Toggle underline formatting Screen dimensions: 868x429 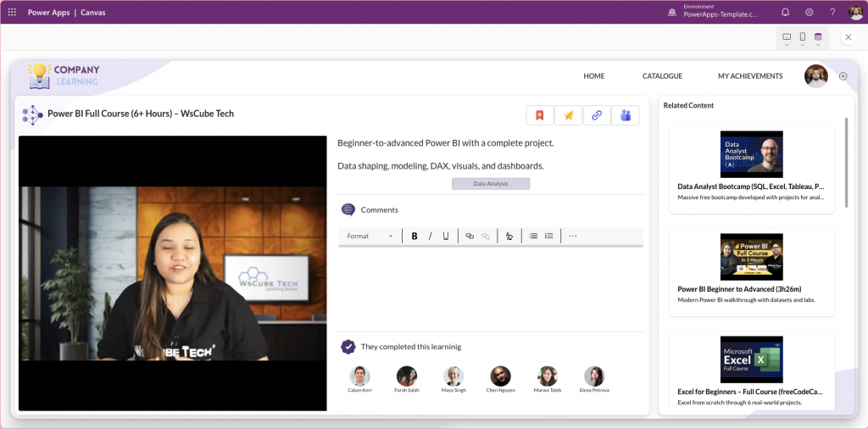coord(446,236)
